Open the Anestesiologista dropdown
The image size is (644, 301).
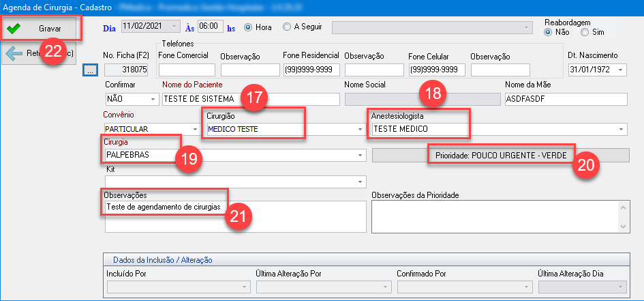pyautogui.click(x=622, y=129)
